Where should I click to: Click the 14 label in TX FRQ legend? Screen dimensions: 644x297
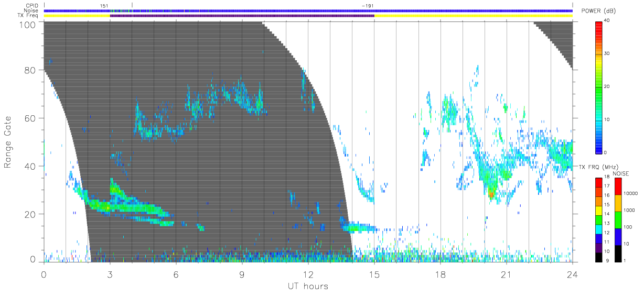tap(607, 214)
